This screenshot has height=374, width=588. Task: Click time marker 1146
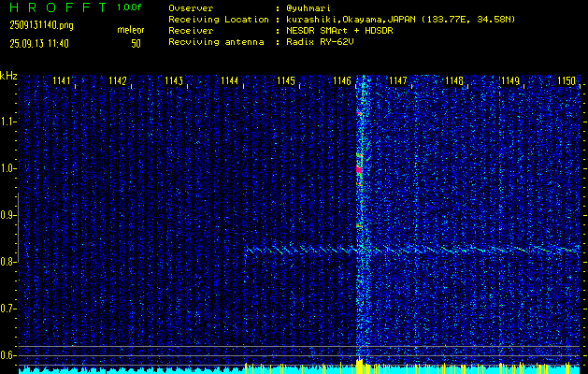(342, 81)
